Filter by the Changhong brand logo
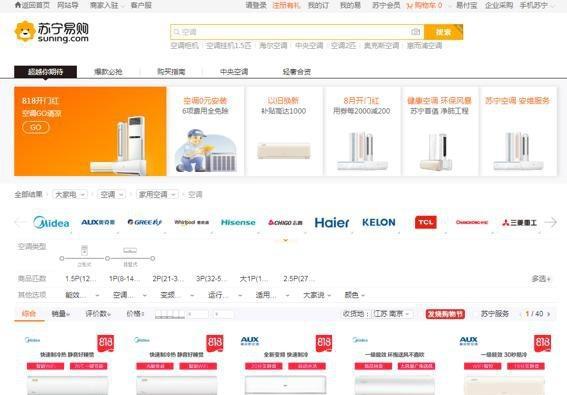The image size is (567, 395). tap(472, 222)
